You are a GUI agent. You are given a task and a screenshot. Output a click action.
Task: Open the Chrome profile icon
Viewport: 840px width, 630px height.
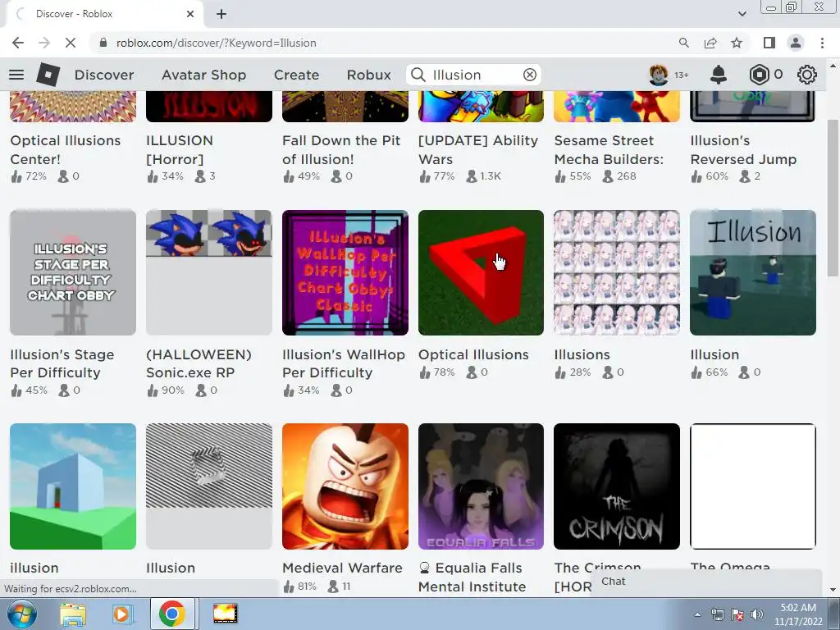point(796,43)
